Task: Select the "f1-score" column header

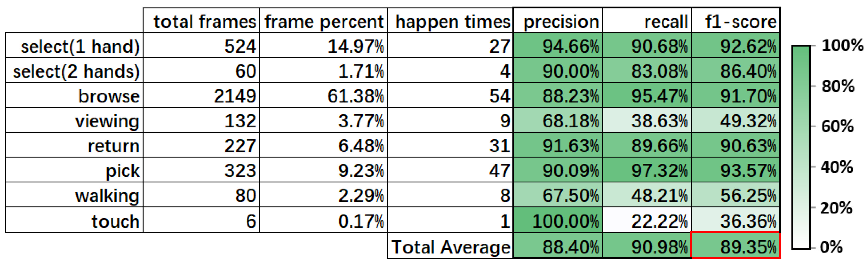Action: 741,22
